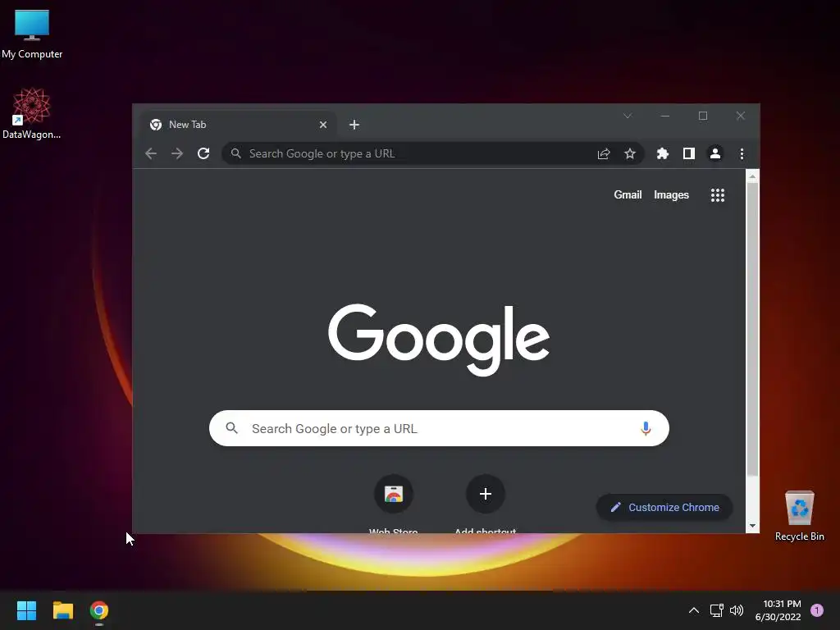Open the notification badge
The image size is (840, 630).
pos(817,609)
